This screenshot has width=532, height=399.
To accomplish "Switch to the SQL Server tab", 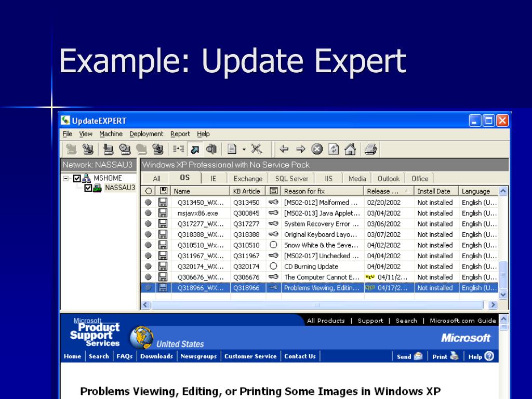I will pos(291,179).
